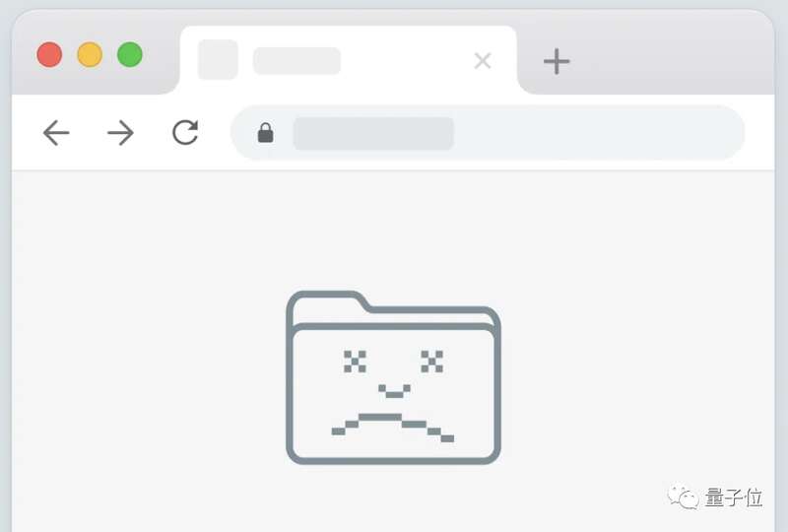788x532 pixels.
Task: Click the left X-shaped eye of the sad folder
Action: pos(355,362)
